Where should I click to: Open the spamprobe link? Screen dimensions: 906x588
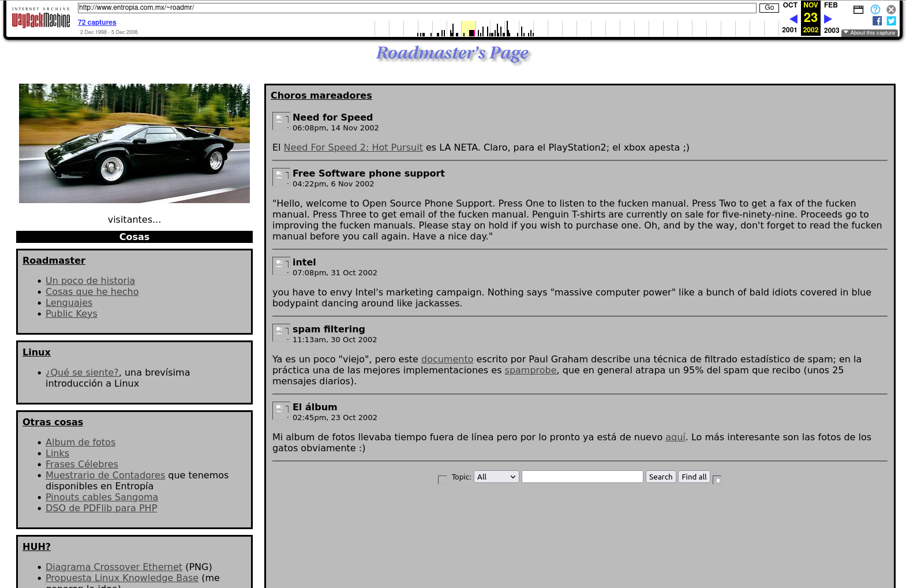click(531, 370)
